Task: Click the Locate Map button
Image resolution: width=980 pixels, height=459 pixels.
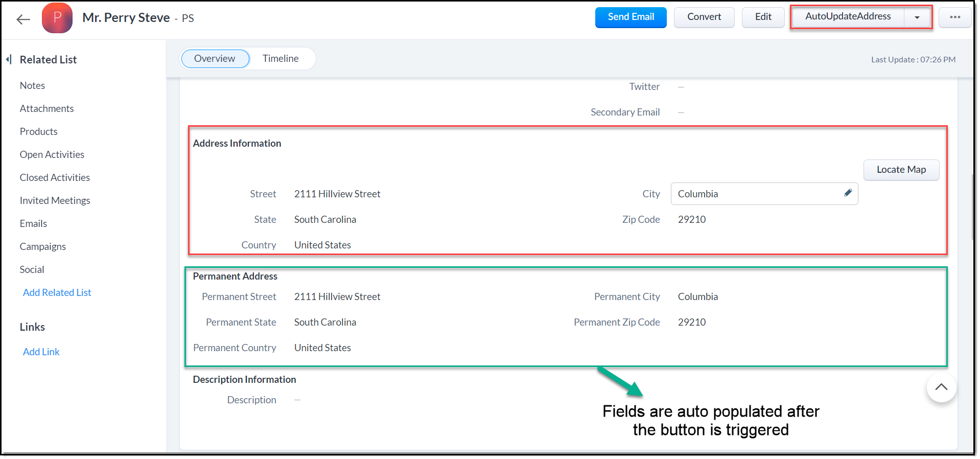Action: click(901, 170)
